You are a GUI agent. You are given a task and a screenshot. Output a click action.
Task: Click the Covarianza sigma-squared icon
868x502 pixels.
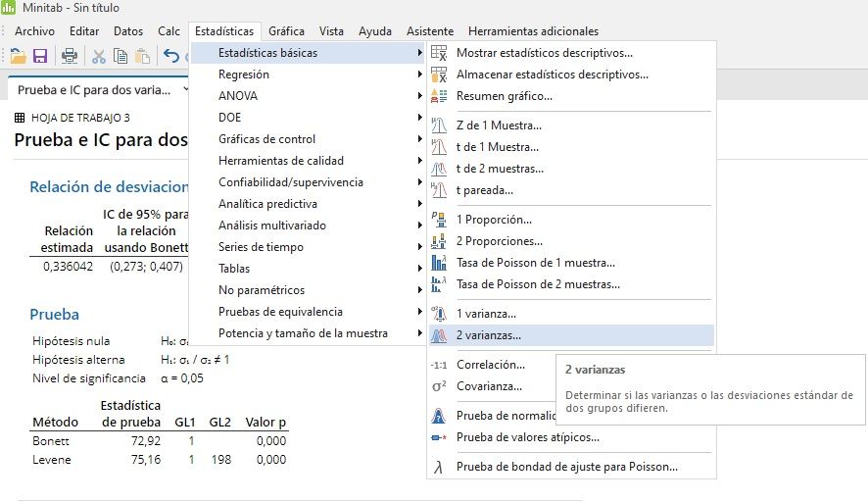439,386
